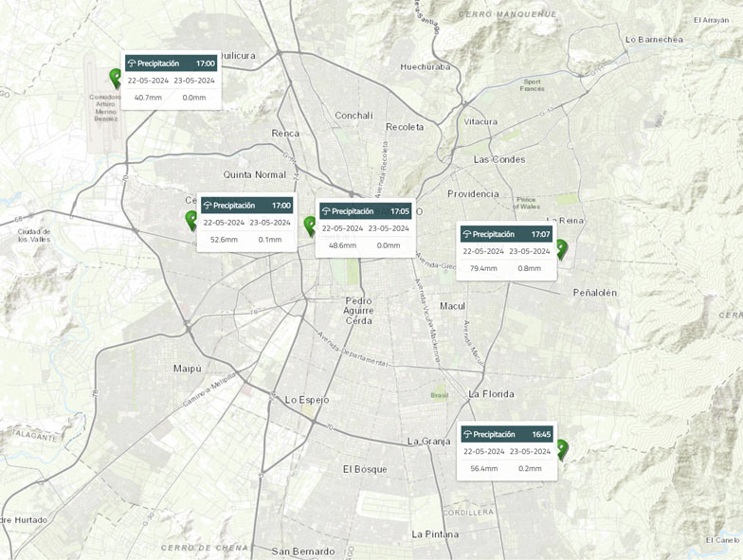
Task: Click the 48.6mm precipitation value
Action: coord(342,245)
